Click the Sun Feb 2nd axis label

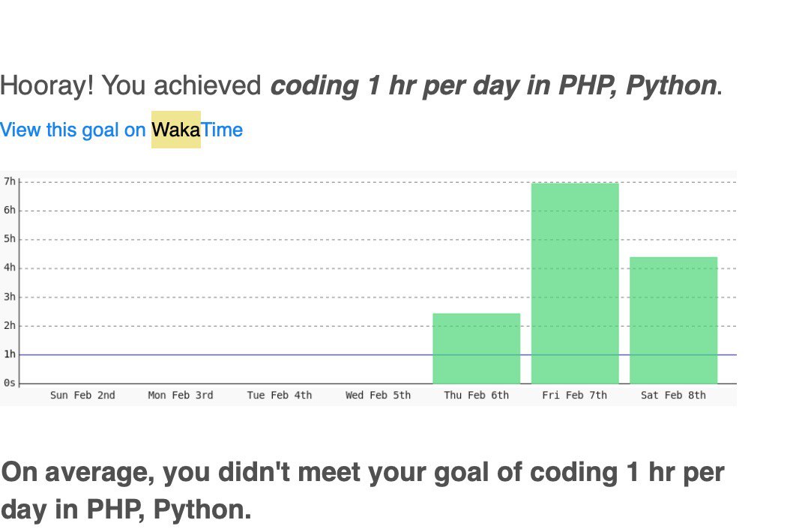(82, 395)
